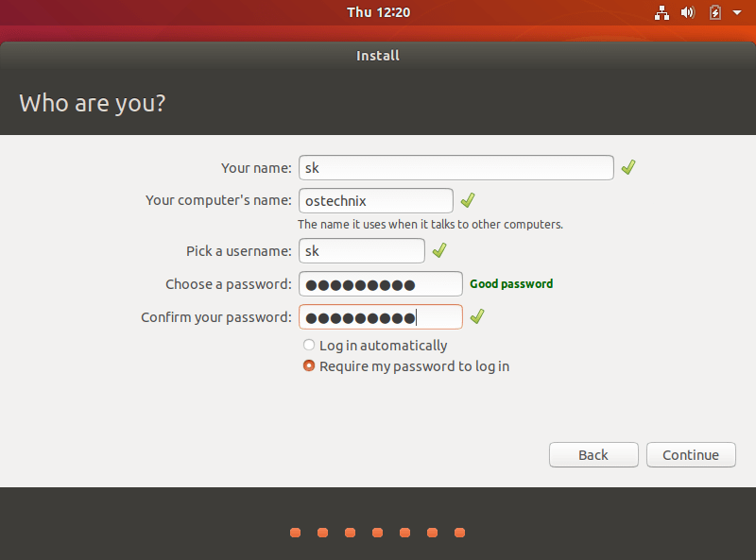The height and width of the screenshot is (560, 756).
Task: Click the Back button
Action: 593,455
